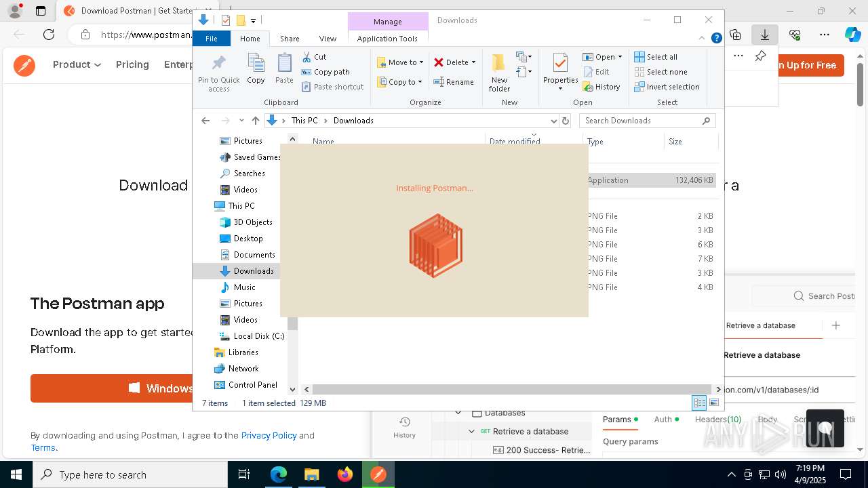The width and height of the screenshot is (868, 488).
Task: Open file History from the ribbon
Action: click(x=601, y=87)
